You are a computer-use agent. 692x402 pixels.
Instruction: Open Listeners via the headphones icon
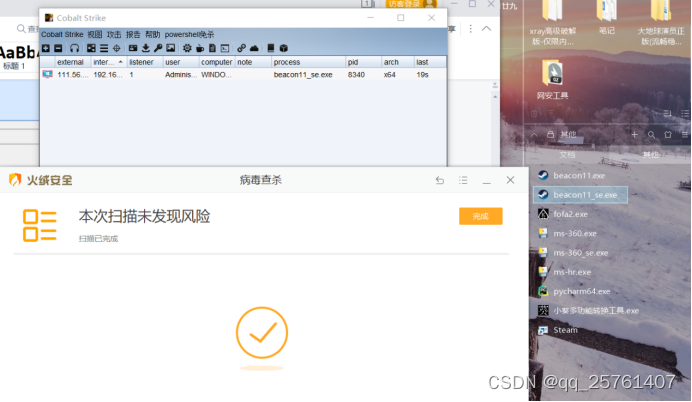(75, 48)
